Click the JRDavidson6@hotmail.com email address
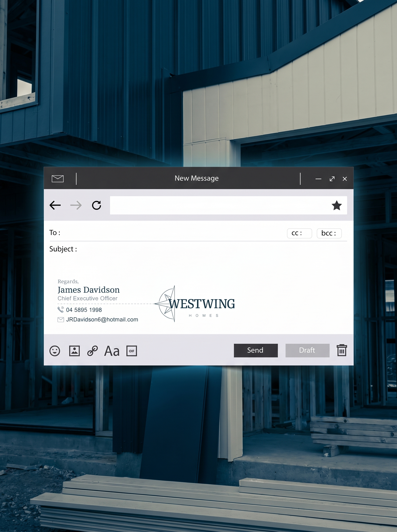Screen dimensions: 397x532 102,319
